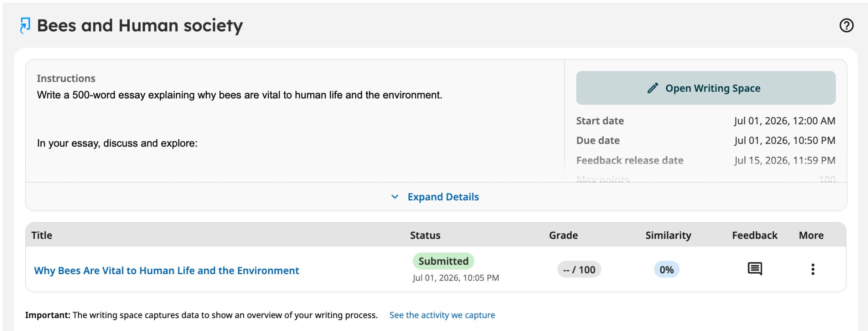Click the help question mark icon

click(x=846, y=25)
